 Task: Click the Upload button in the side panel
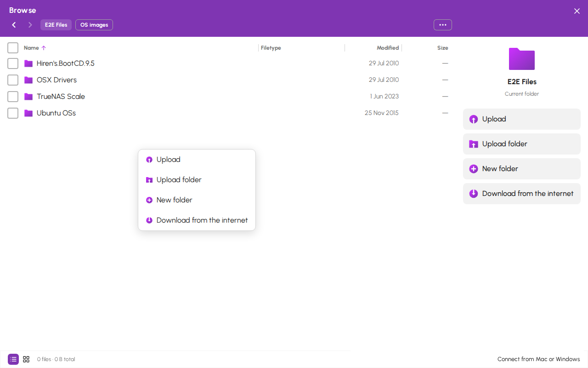522,119
